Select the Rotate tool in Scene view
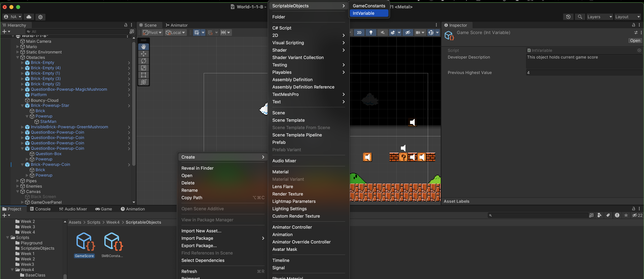 (144, 61)
